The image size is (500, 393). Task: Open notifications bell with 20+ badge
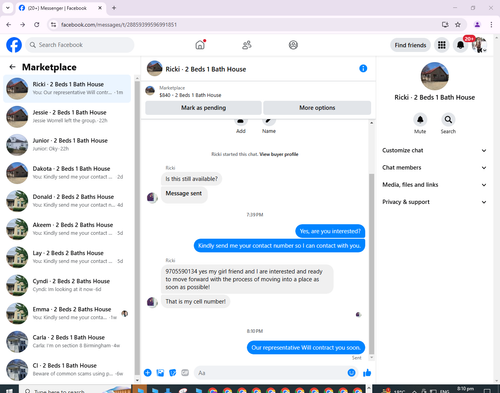pos(460,45)
